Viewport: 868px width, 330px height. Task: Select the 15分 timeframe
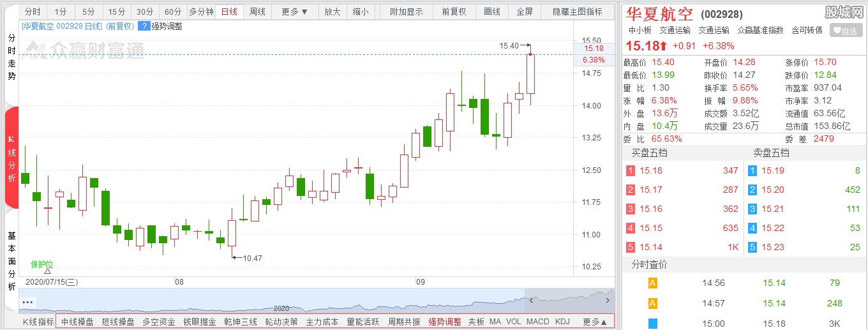(117, 11)
